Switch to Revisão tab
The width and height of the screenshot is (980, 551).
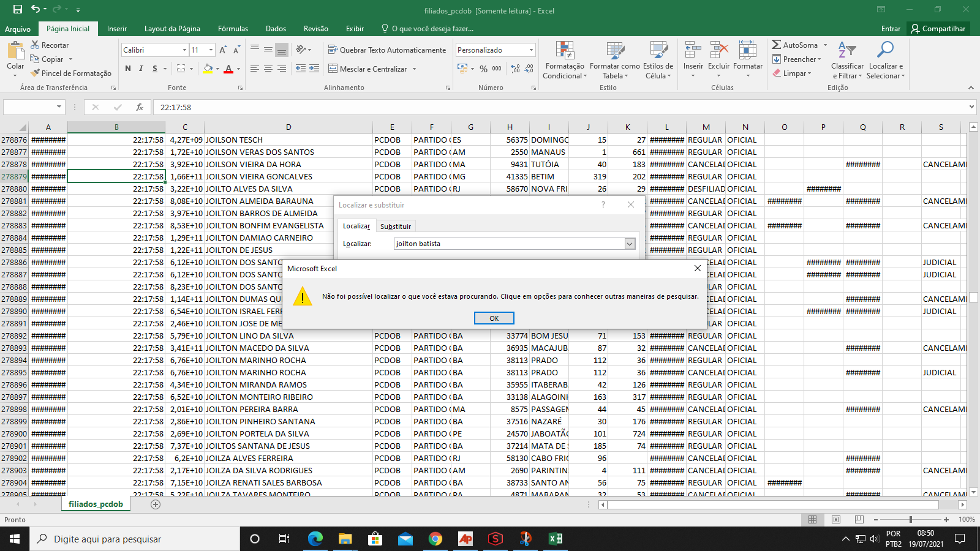point(316,29)
